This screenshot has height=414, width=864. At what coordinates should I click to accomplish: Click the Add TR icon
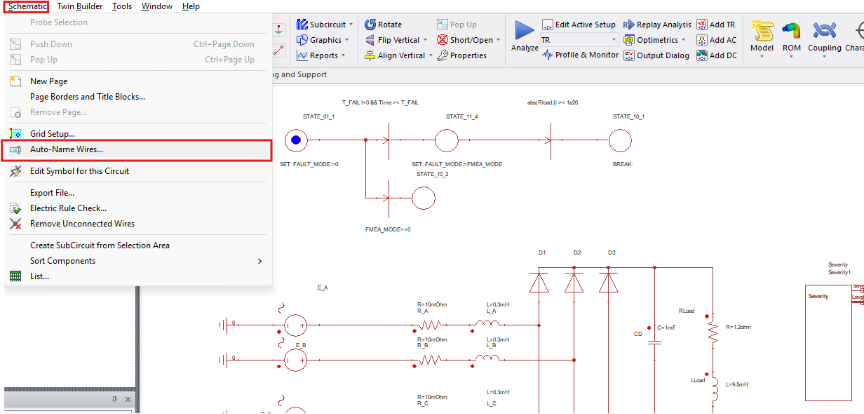coord(702,24)
